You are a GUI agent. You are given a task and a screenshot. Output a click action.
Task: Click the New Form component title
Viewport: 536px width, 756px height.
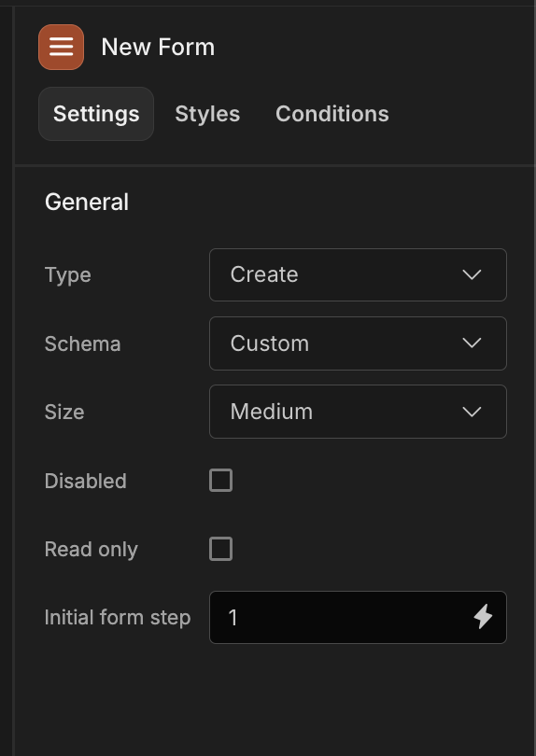pyautogui.click(x=158, y=48)
